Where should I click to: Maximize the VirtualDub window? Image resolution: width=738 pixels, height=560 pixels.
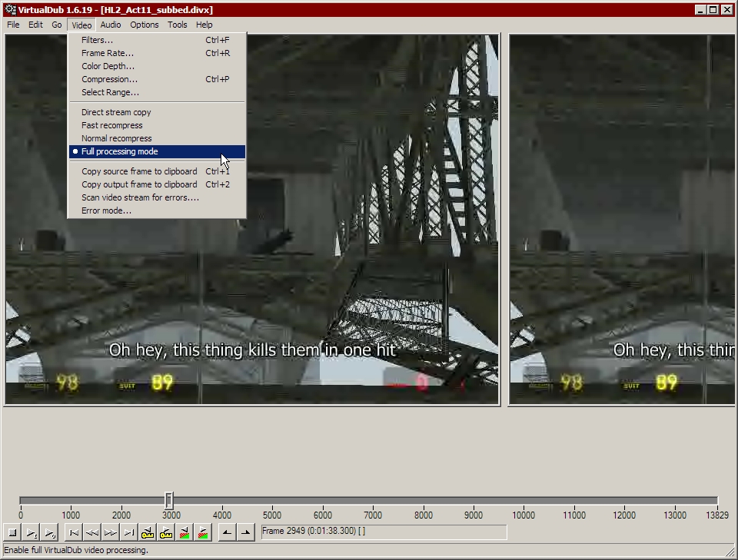pos(713,9)
